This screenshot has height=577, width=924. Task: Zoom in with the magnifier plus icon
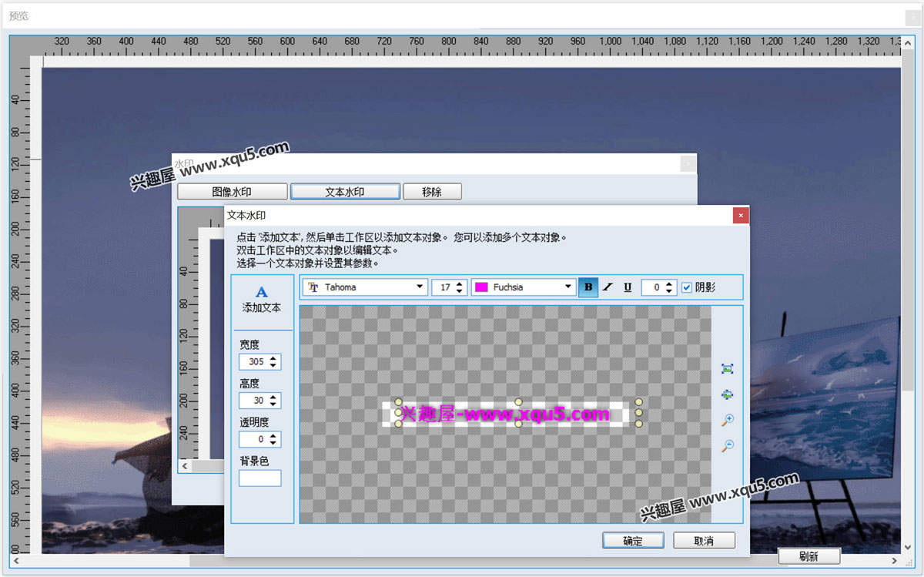coord(728,420)
